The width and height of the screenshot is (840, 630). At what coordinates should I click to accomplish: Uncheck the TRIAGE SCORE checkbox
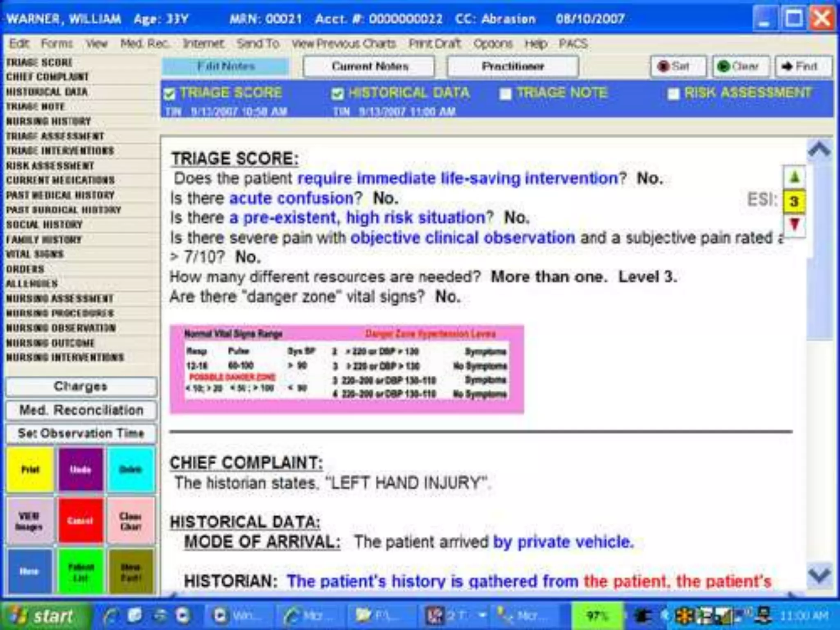click(x=169, y=94)
